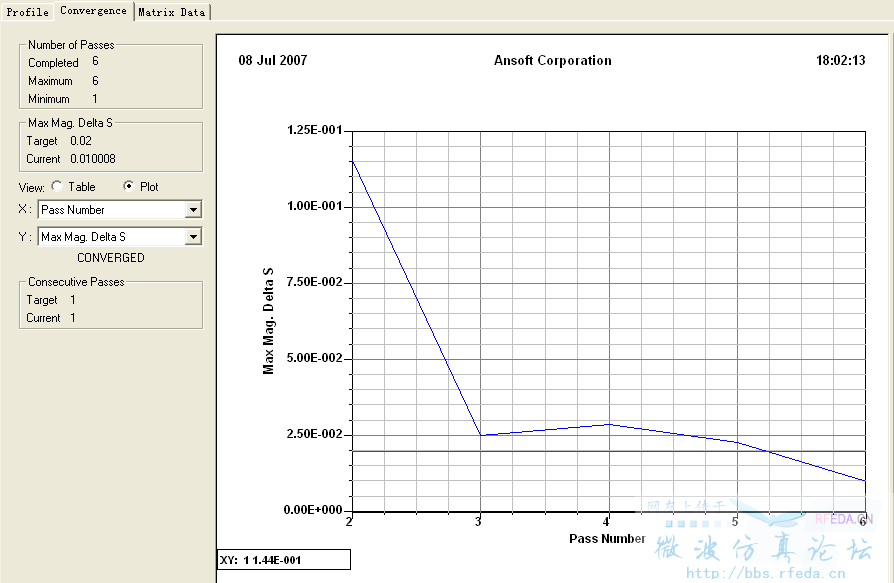Open the Matrix Data tab
Viewport: 894px width, 583px height.
pos(172,12)
